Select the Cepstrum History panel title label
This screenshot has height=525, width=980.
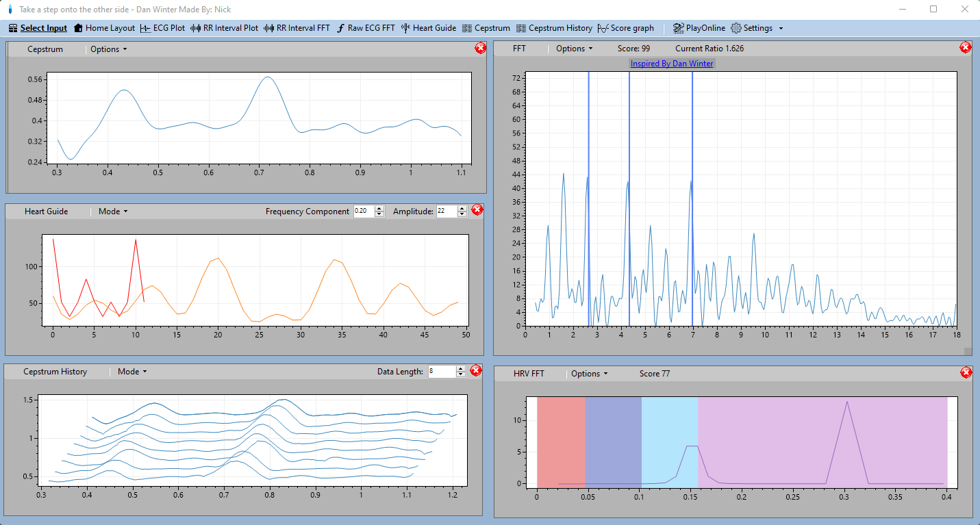55,372
